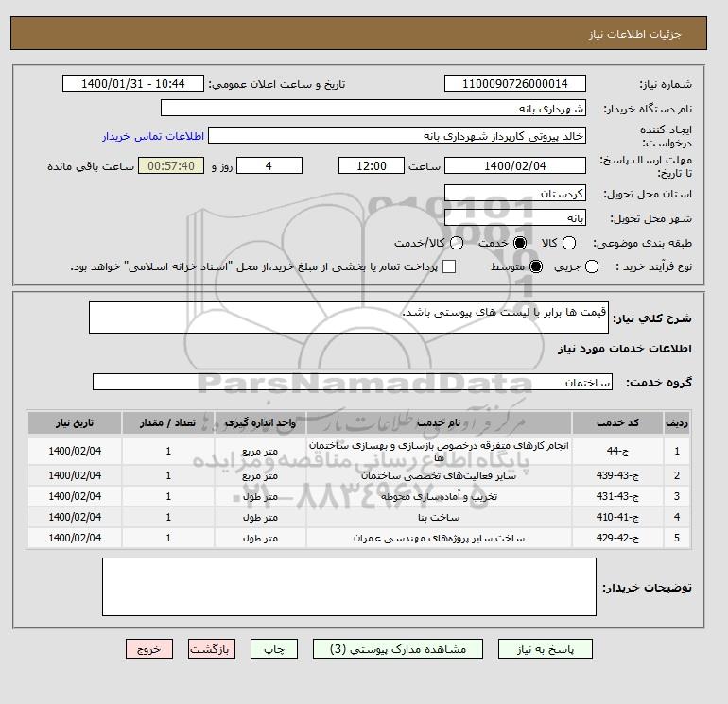728x704 pixels.
Task: Click the remaining days field showing 4
Action: pos(269,165)
